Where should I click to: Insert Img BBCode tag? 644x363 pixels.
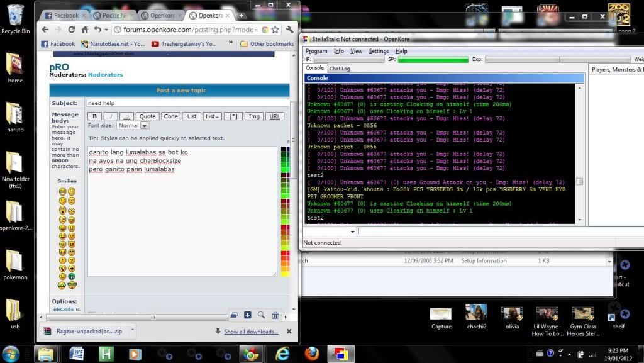click(254, 116)
